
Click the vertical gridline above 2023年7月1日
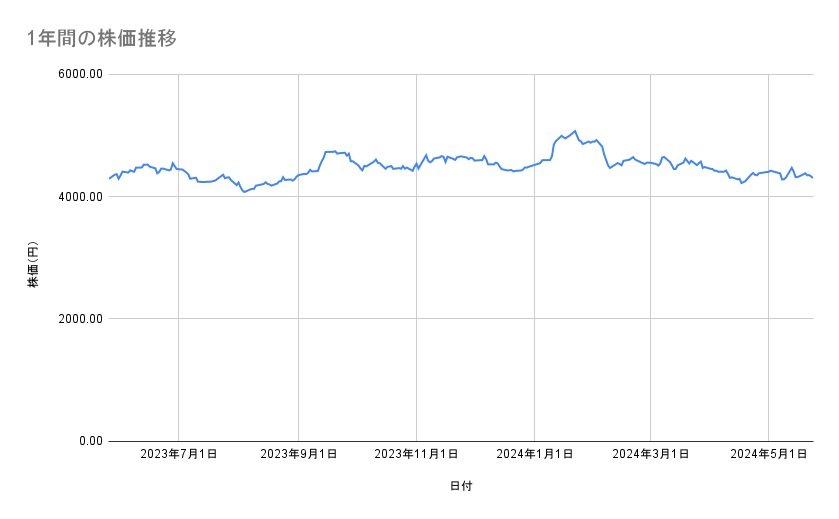click(178, 300)
